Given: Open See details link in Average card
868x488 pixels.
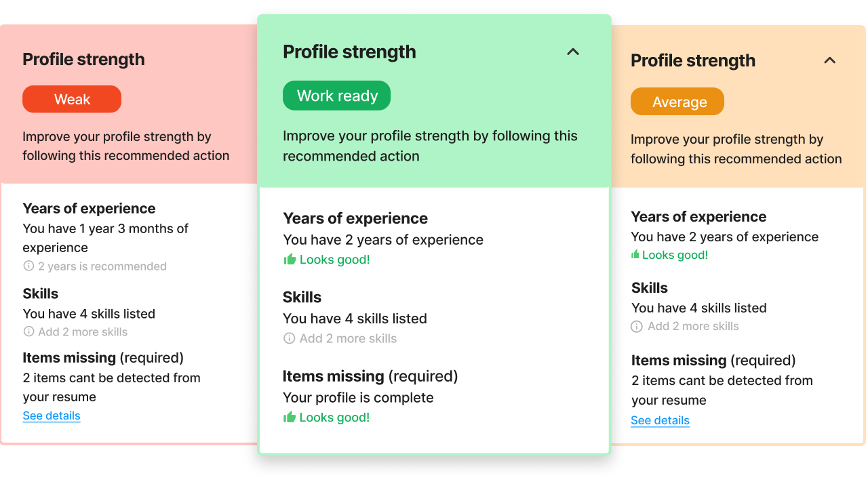Looking at the screenshot, I should coord(660,420).
